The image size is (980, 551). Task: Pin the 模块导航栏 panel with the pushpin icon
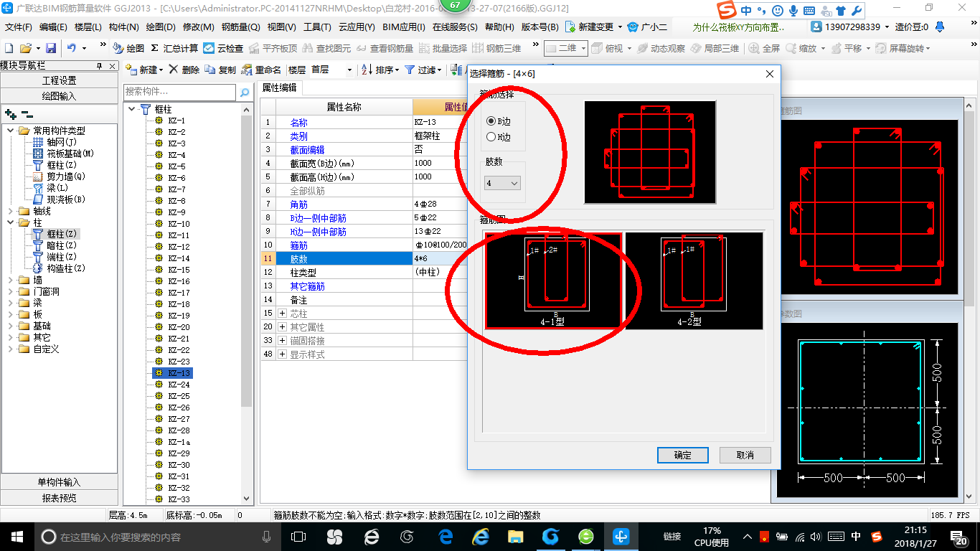[x=100, y=66]
